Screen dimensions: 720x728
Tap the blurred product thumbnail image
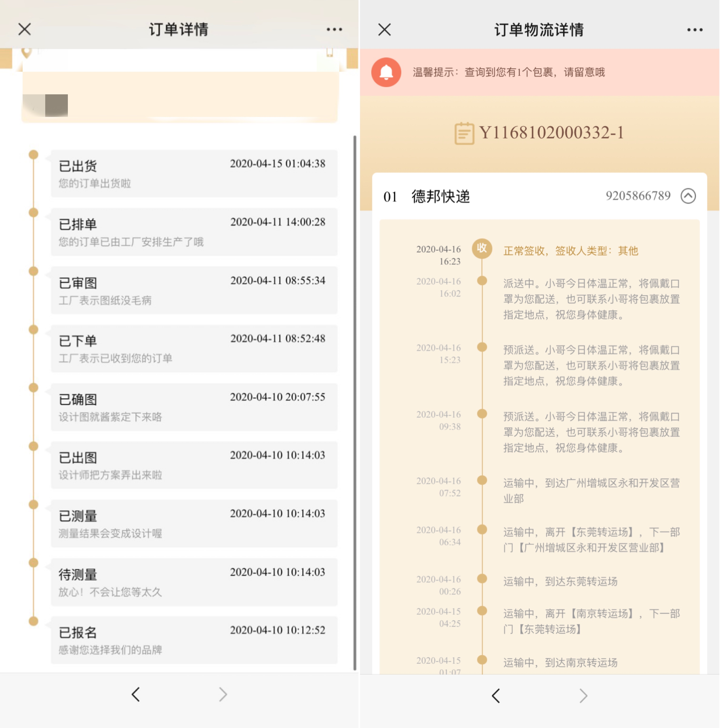pos(45,105)
